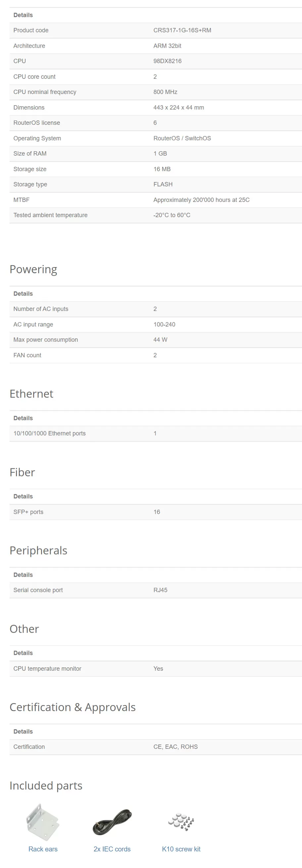
Task: Open the Rack ears link
Action: tap(43, 849)
